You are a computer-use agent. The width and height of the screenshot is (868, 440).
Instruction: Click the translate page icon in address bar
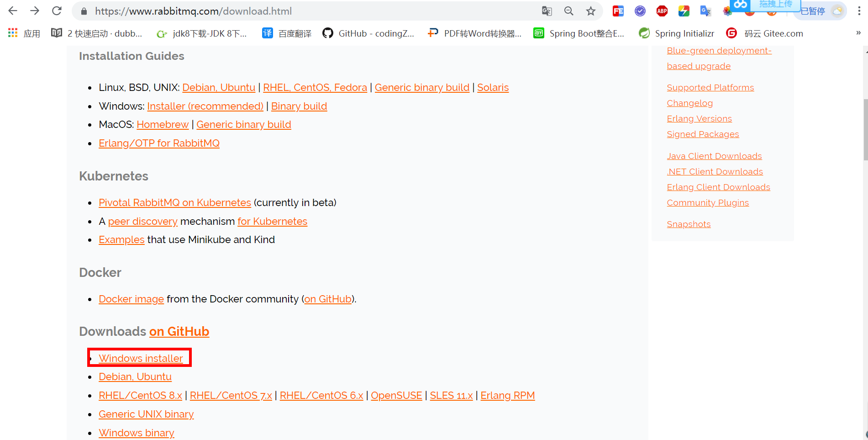coord(547,11)
